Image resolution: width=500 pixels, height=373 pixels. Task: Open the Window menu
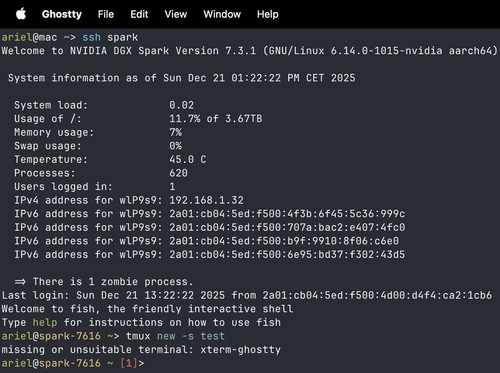point(222,14)
